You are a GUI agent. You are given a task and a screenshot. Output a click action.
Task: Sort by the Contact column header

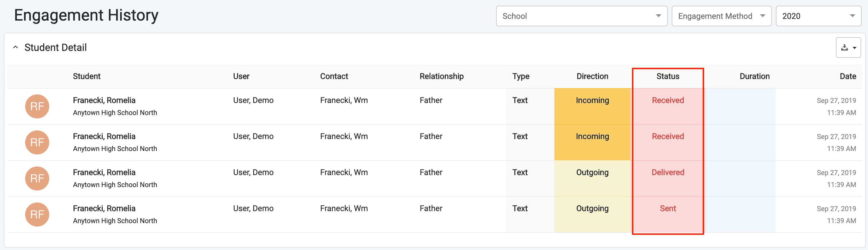tap(334, 76)
